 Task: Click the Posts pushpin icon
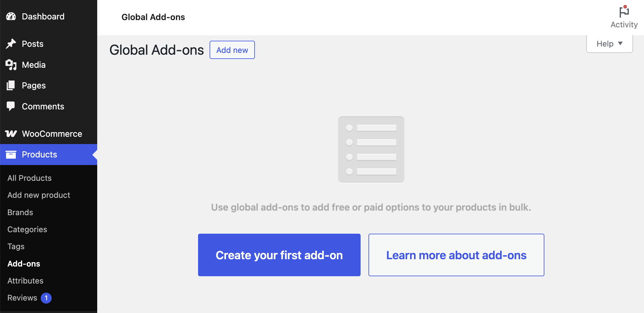tap(11, 43)
